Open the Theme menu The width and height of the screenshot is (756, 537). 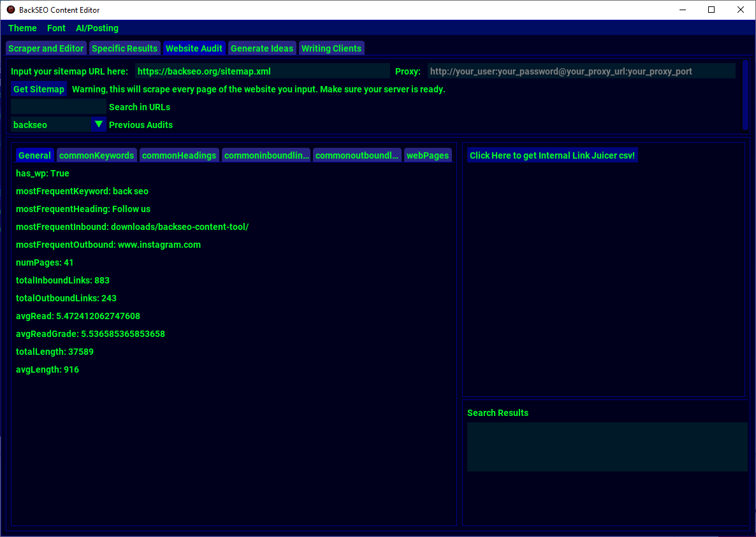click(x=22, y=28)
